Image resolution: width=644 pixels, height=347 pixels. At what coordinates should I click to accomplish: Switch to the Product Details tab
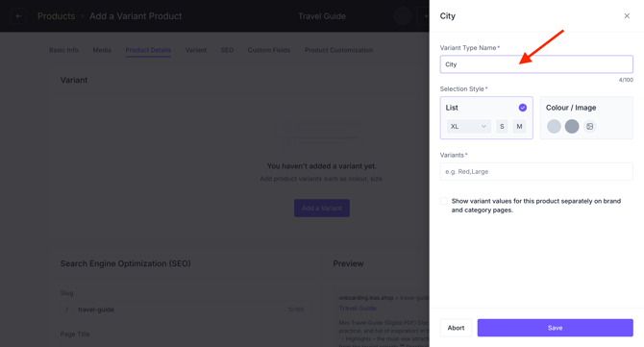[148, 50]
